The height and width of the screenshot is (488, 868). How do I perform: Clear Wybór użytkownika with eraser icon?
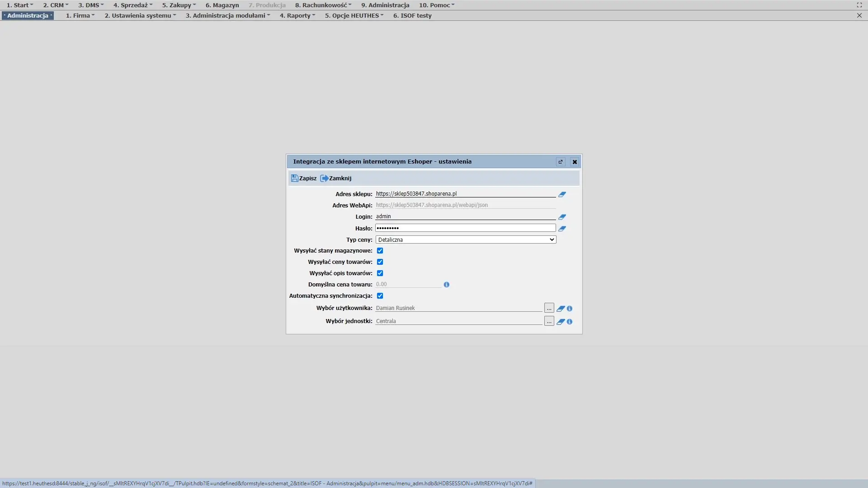click(x=561, y=309)
